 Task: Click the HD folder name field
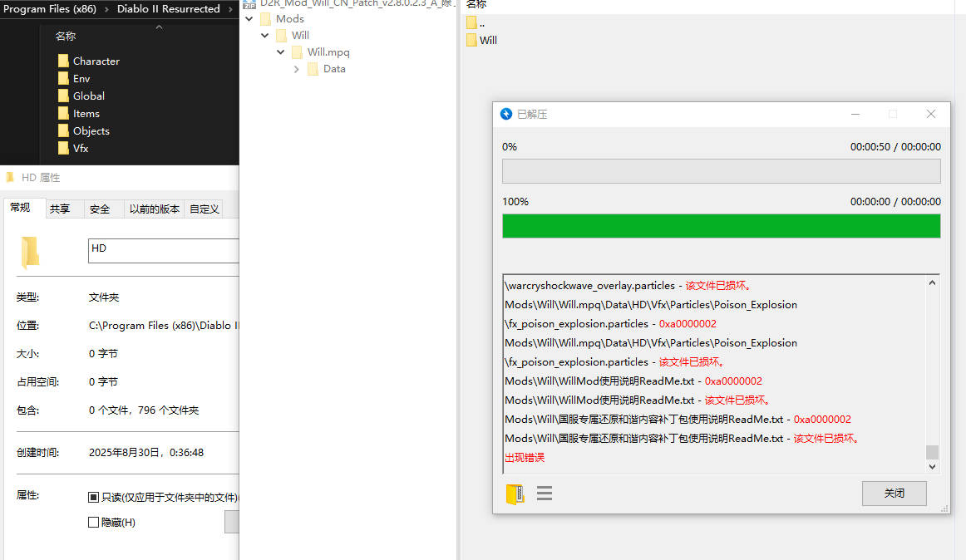point(163,250)
